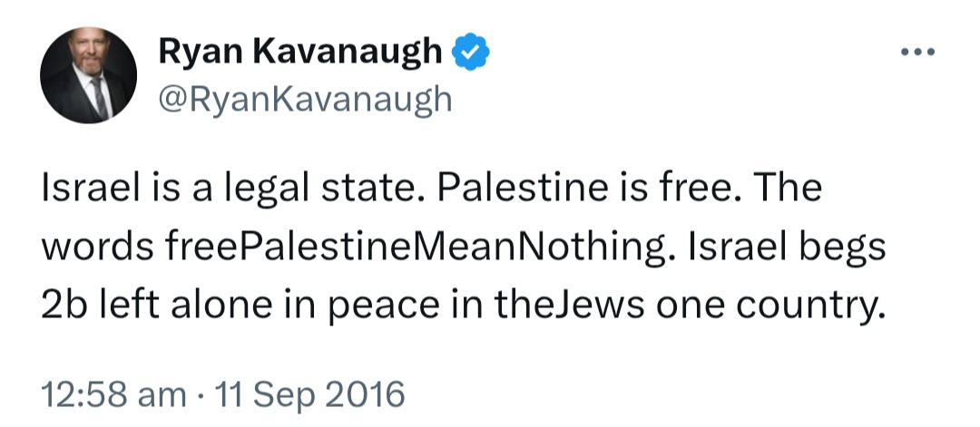Open the three-dot more options menu

point(917,53)
